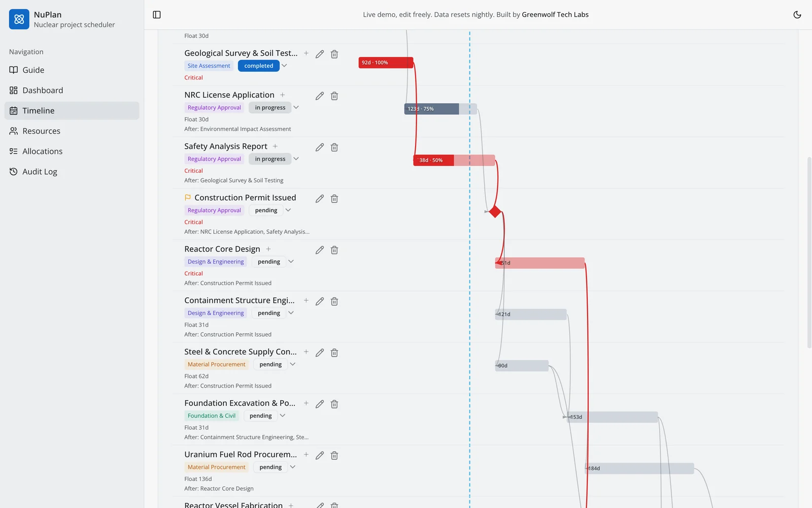
Task: Go to the Dashboard
Action: 72,90
